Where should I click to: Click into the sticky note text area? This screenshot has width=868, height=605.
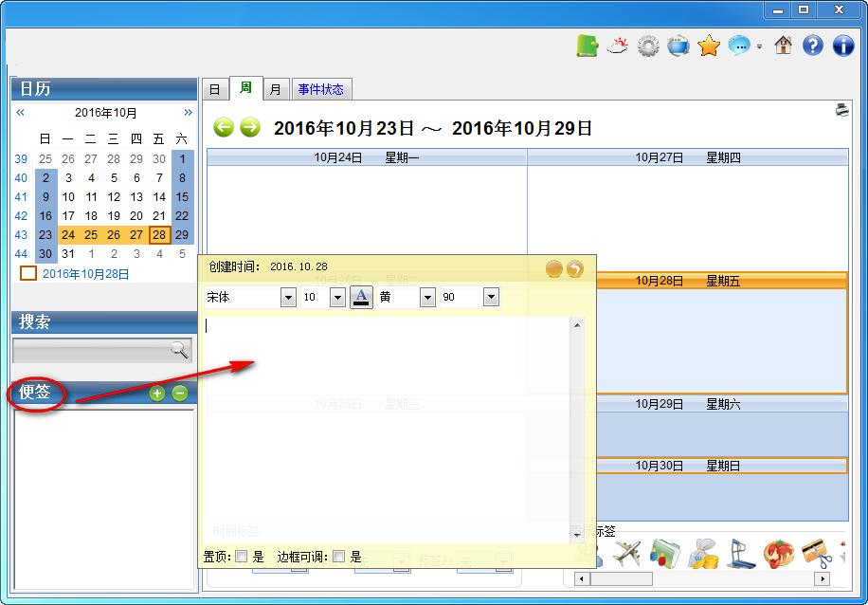pos(388,430)
